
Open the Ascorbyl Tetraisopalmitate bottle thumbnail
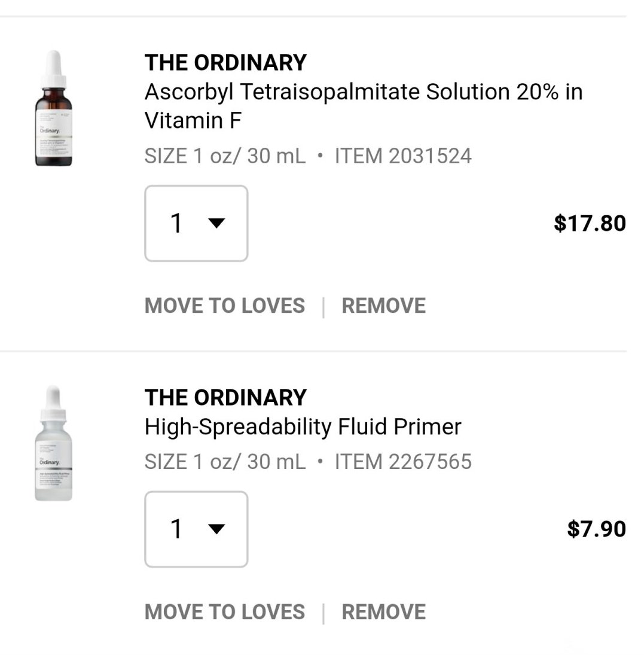coord(53,109)
